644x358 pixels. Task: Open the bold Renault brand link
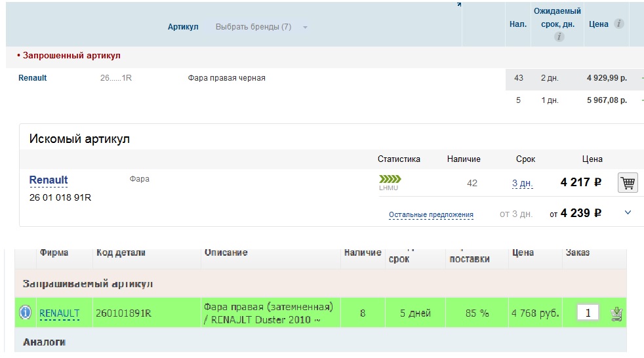click(x=49, y=180)
